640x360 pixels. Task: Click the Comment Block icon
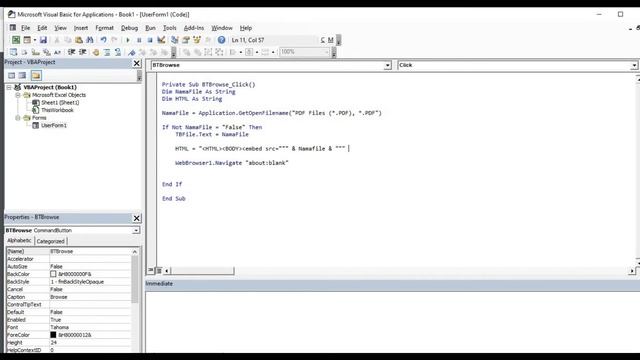[x=107, y=52]
